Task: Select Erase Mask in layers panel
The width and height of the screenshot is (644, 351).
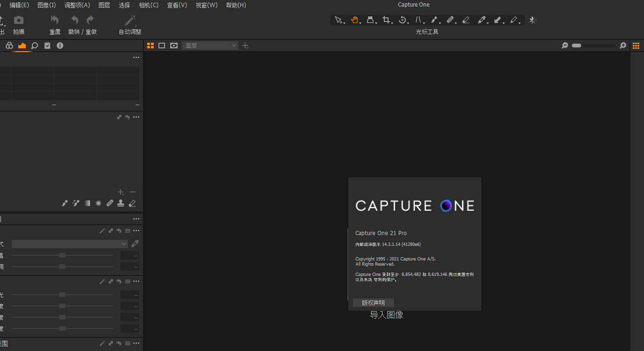Action: [x=132, y=203]
